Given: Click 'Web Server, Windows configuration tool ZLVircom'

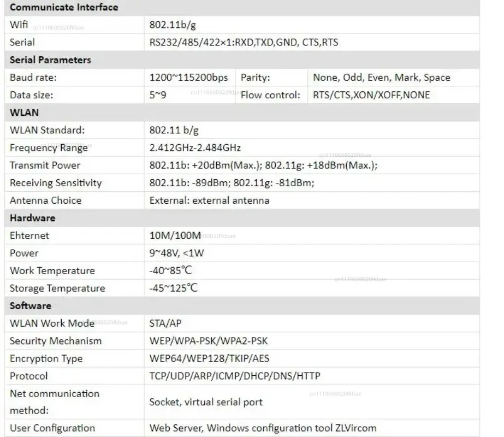Looking at the screenshot, I should click(263, 428).
